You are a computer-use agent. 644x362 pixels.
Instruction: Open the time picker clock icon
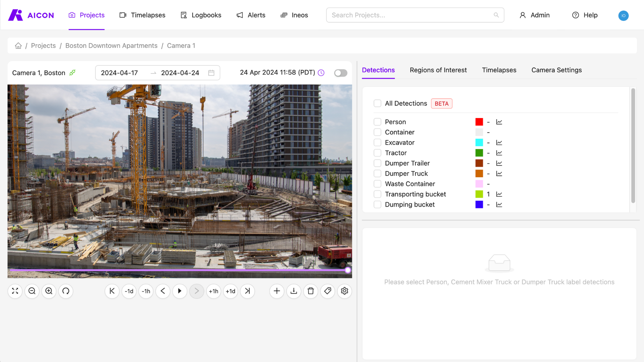321,73
